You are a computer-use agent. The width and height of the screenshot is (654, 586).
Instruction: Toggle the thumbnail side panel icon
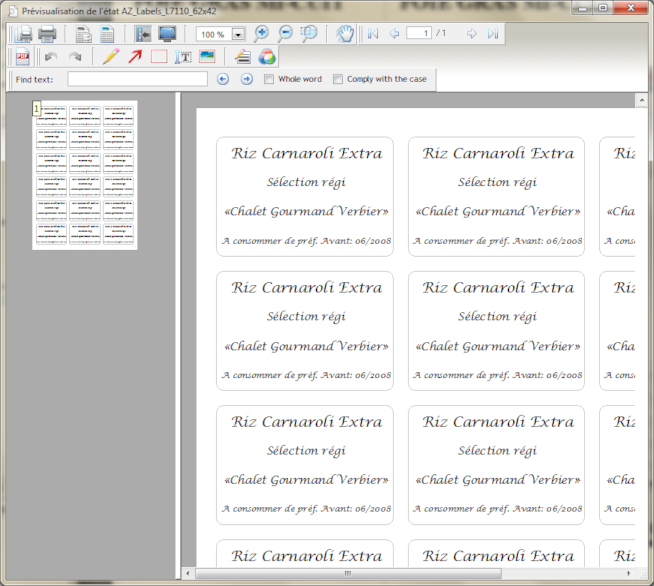coord(143,34)
